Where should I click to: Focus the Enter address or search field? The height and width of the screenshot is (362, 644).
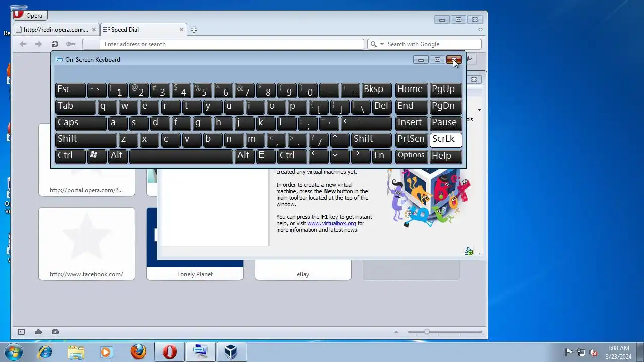click(232, 44)
